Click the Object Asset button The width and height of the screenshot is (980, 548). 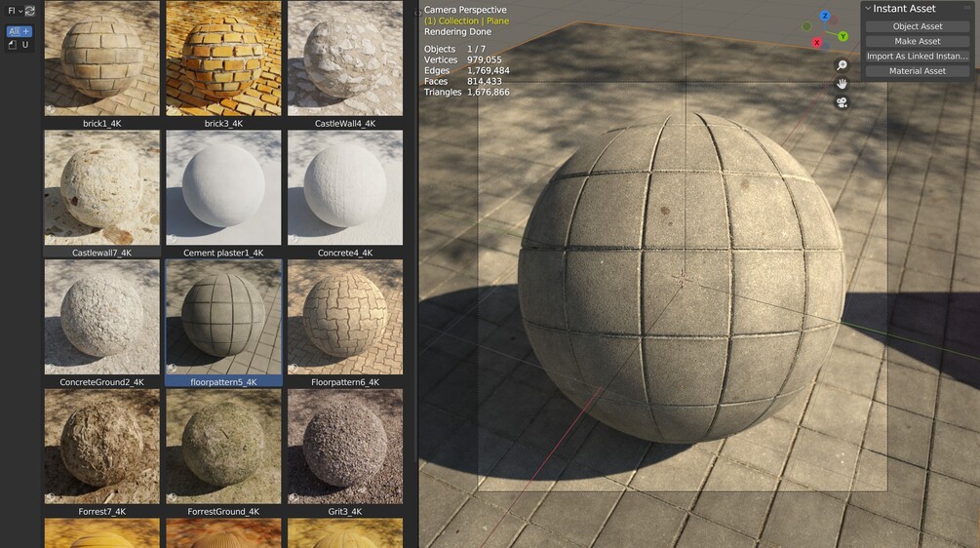[x=917, y=26]
